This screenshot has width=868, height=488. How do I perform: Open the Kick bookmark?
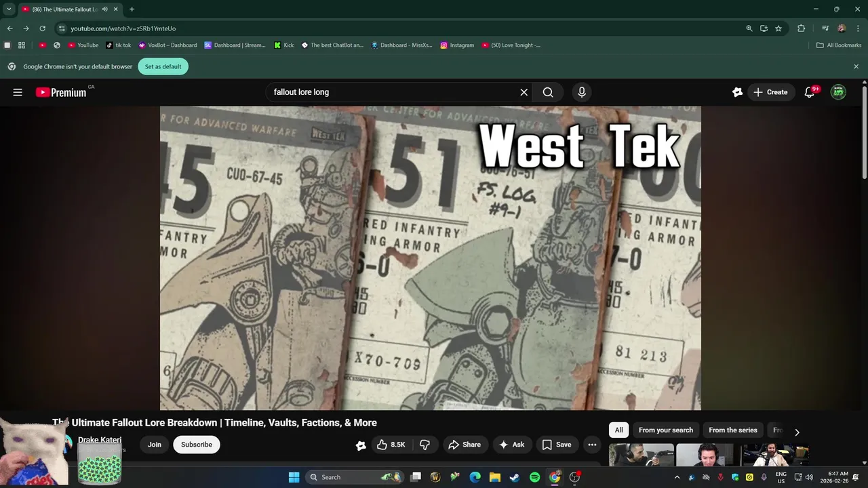tap(284, 45)
